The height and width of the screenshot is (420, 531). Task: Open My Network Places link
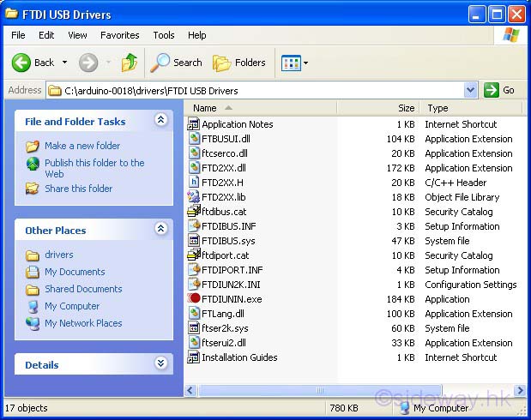83,323
